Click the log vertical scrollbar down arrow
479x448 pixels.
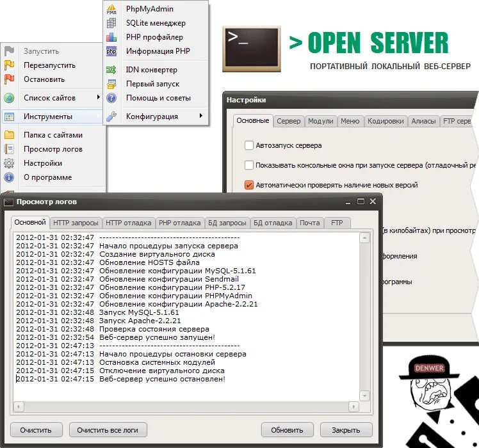(x=364, y=396)
